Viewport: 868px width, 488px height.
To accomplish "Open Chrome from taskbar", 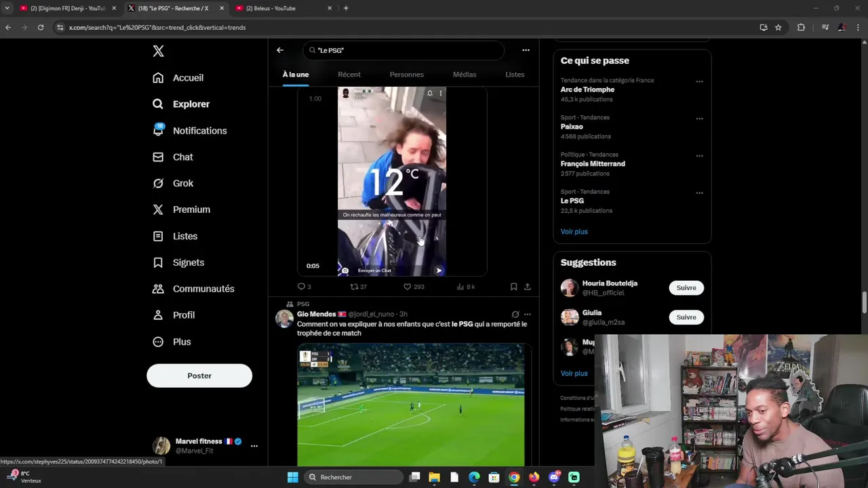I will pos(514,477).
